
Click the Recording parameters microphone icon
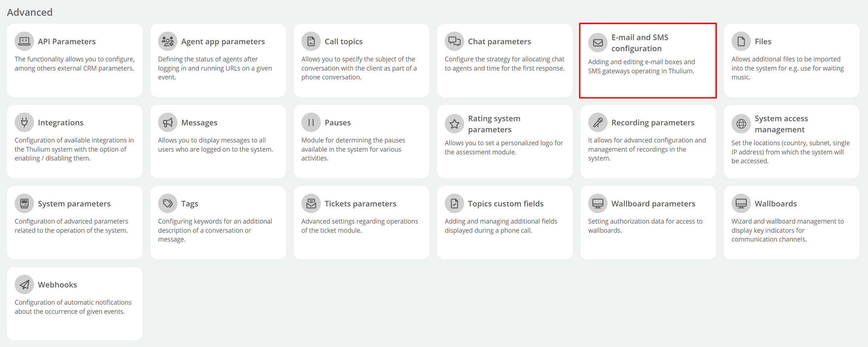coord(598,122)
